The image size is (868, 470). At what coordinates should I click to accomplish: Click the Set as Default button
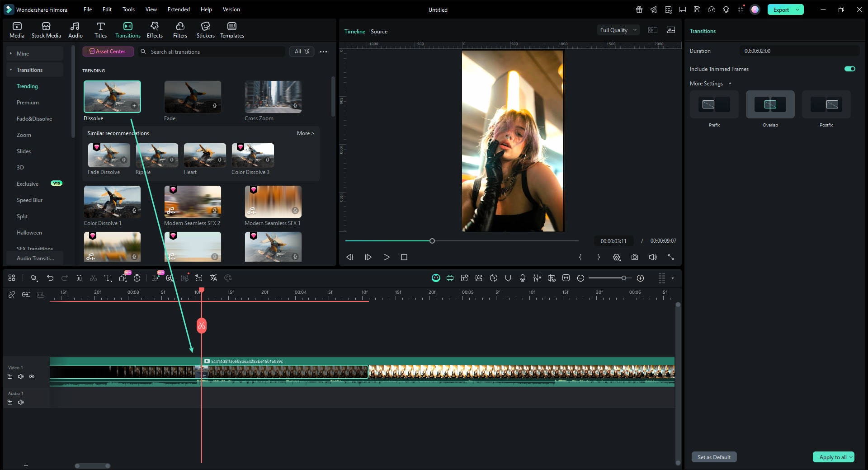713,457
